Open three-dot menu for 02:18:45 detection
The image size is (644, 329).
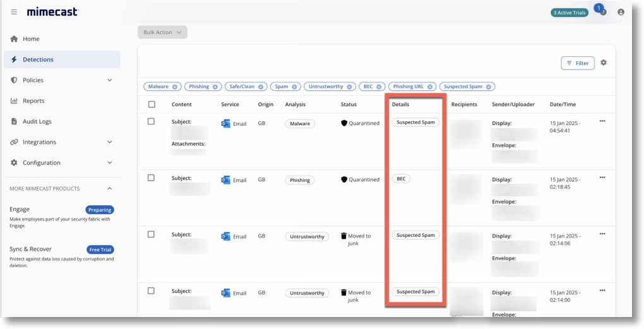click(602, 177)
